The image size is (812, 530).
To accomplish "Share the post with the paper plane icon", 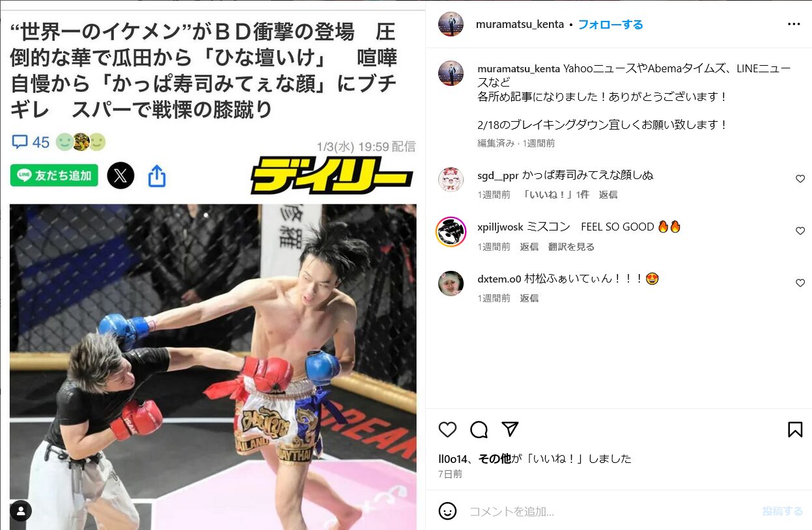I will pos(510,429).
